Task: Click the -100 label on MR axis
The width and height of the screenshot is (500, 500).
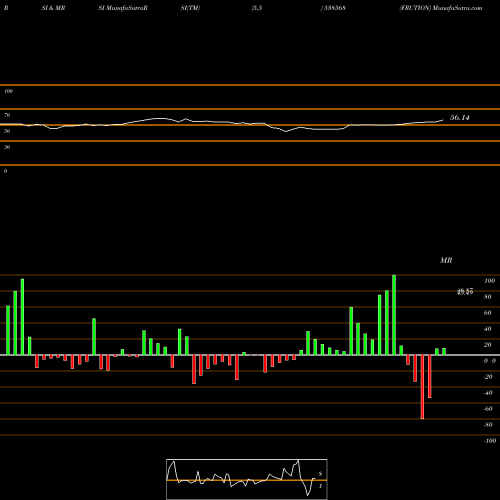Action: pos(490,441)
